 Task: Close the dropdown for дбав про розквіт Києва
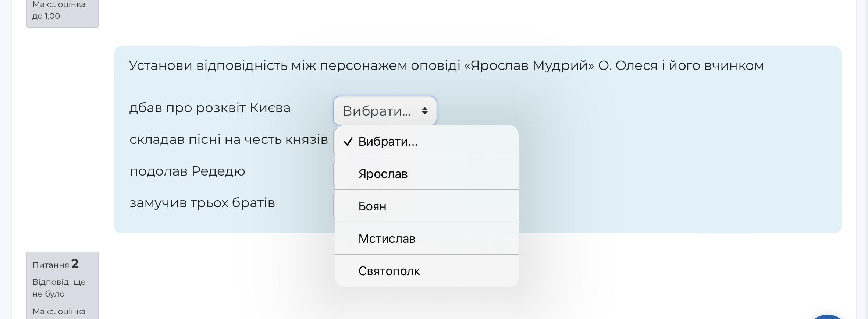point(385,111)
